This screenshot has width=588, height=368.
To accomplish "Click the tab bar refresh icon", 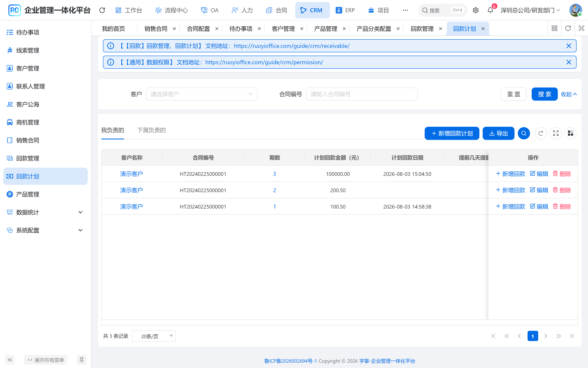I will [568, 28].
